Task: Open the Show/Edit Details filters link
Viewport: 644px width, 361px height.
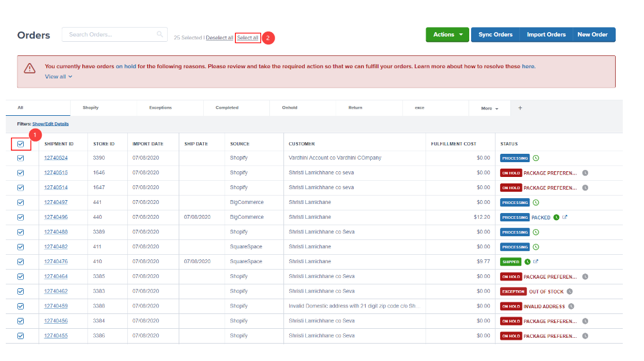Action: click(51, 124)
